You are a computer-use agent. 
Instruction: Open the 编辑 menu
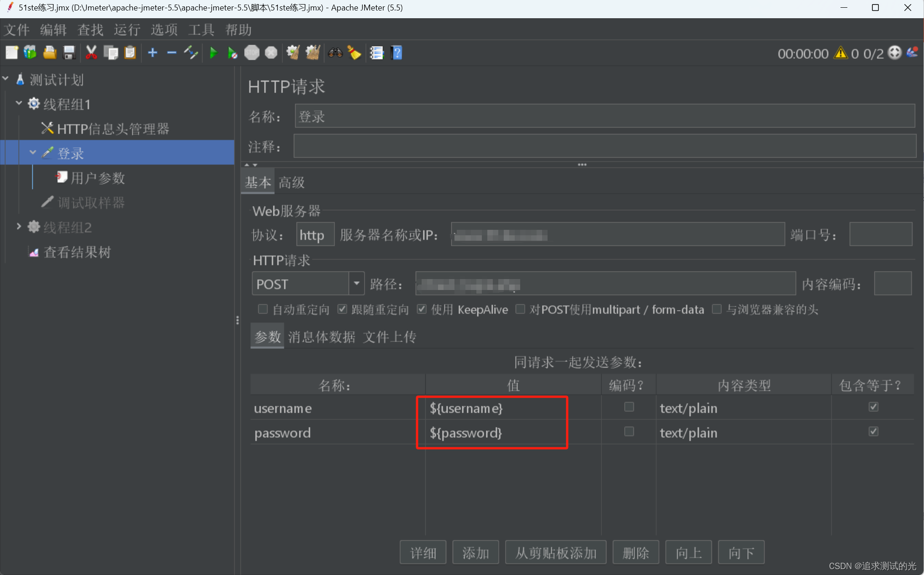pos(53,30)
